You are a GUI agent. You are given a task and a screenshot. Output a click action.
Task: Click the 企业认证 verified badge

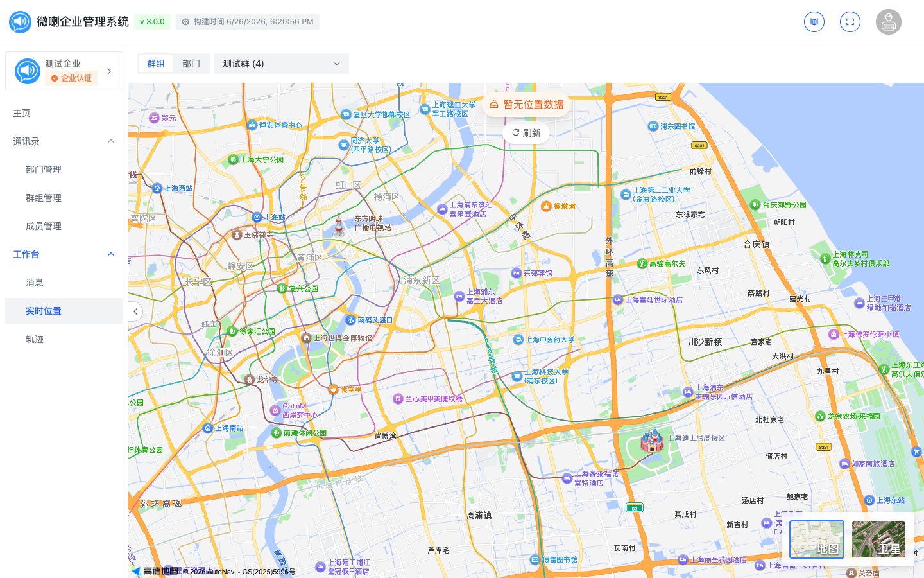pyautogui.click(x=71, y=78)
